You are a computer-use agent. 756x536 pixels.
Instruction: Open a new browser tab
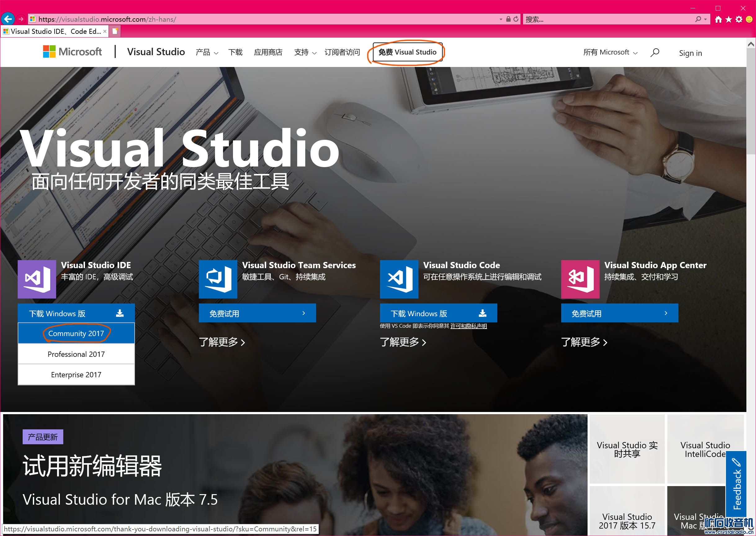pyautogui.click(x=115, y=31)
